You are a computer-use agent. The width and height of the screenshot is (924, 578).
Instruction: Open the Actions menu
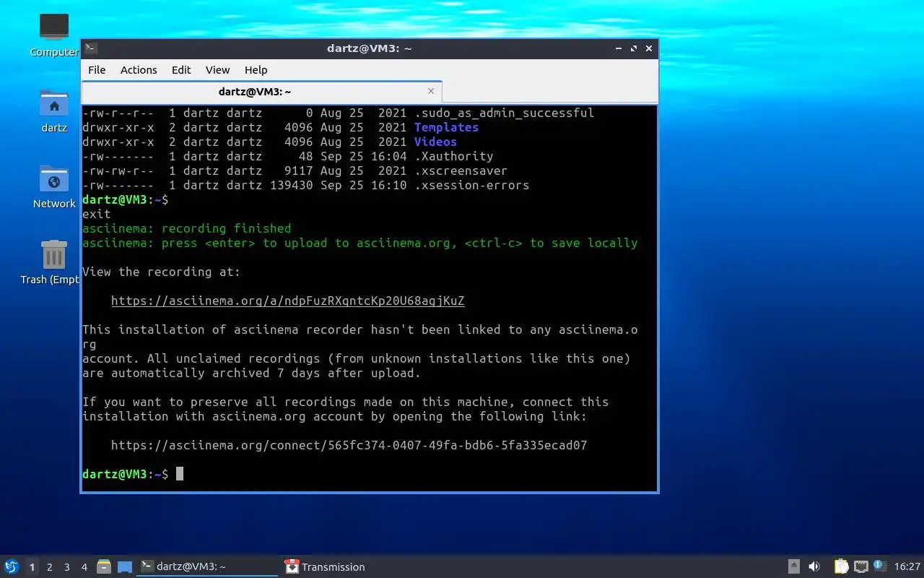(139, 70)
